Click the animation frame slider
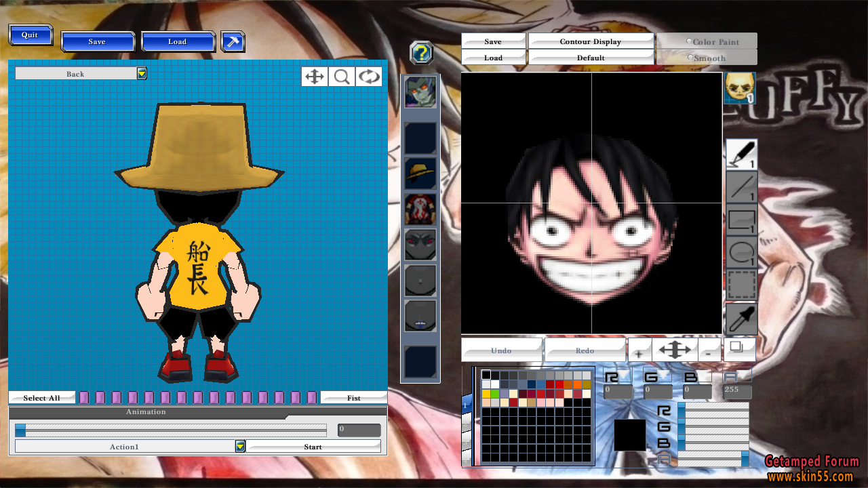The width and height of the screenshot is (868, 488). tap(171, 430)
